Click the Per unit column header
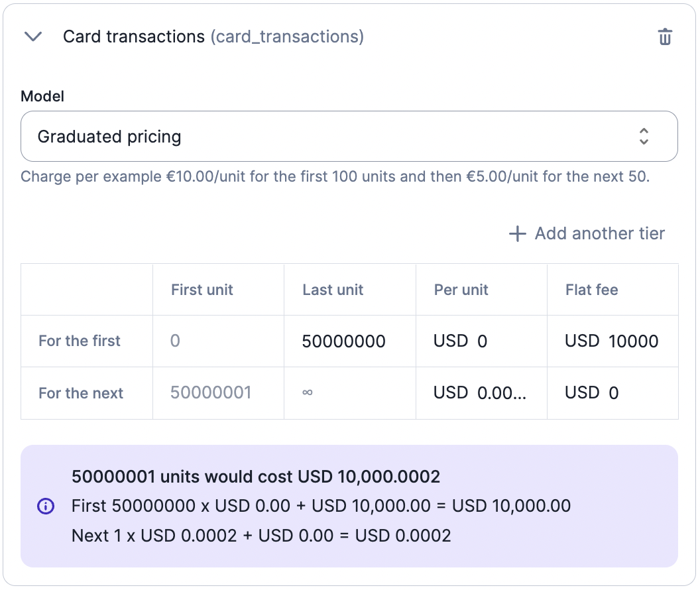This screenshot has width=700, height=590. pyautogui.click(x=461, y=290)
